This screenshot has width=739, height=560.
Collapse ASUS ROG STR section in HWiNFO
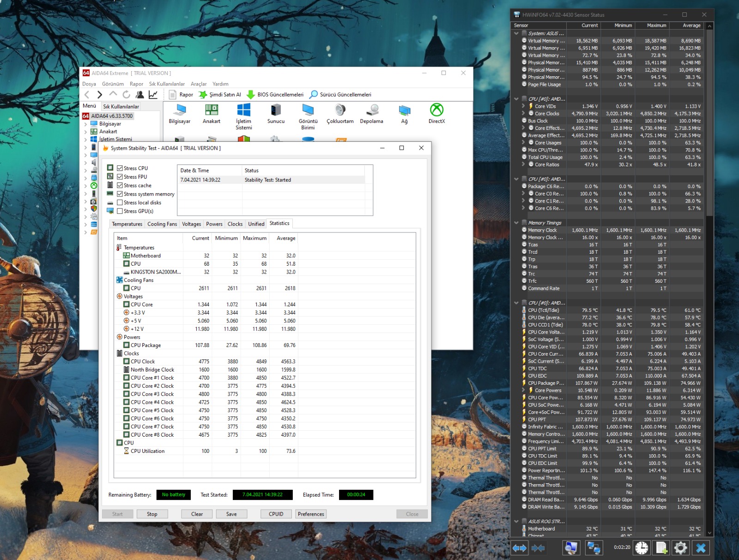[516, 521]
